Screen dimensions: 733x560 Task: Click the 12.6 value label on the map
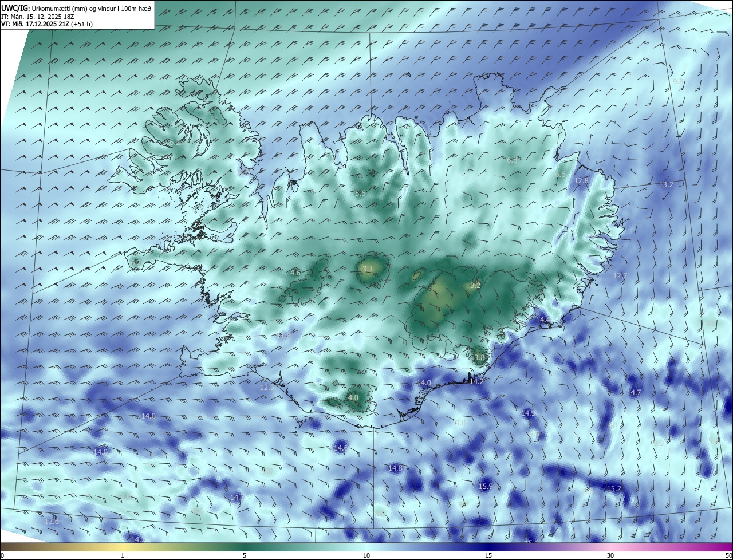[52, 520]
